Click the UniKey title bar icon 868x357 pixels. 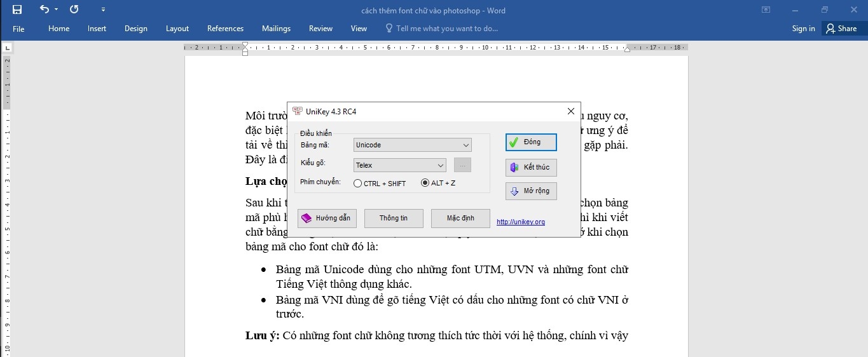(297, 111)
